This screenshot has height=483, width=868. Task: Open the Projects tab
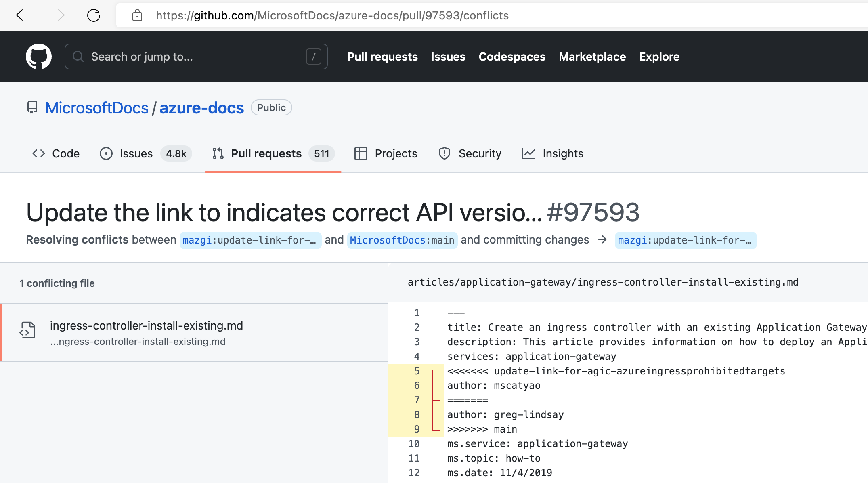(386, 153)
